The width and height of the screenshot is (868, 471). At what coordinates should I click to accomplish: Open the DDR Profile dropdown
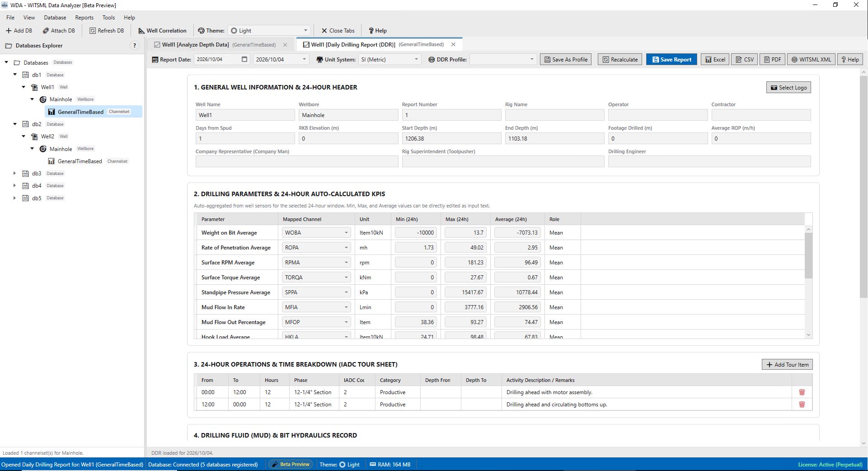point(503,60)
